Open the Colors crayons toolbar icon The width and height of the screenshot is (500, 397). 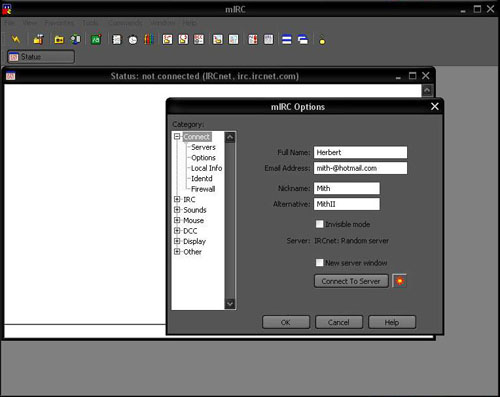(148, 40)
